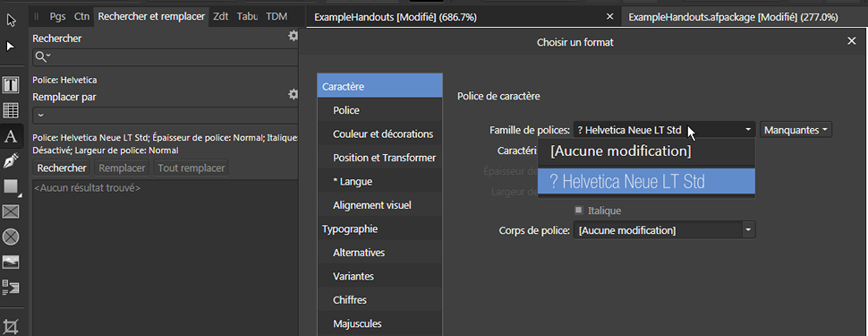The width and height of the screenshot is (868, 336).
Task: Select the Node tool
Action: 11,47
